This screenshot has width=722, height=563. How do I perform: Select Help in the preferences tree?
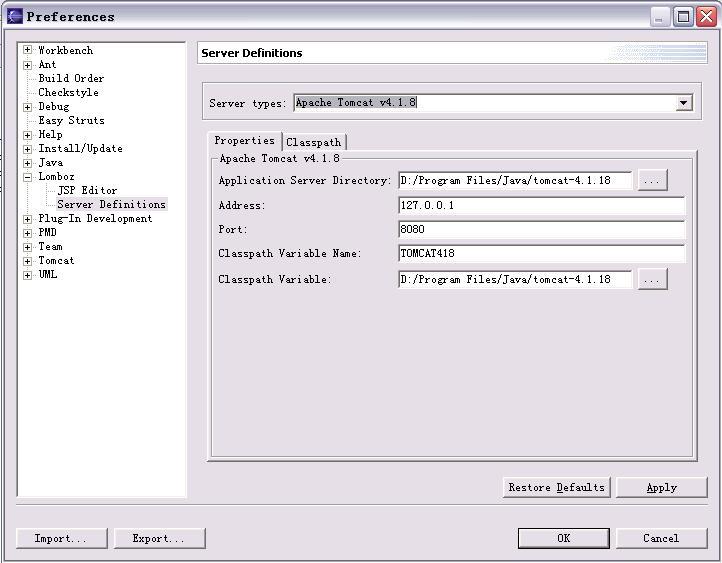coord(50,134)
